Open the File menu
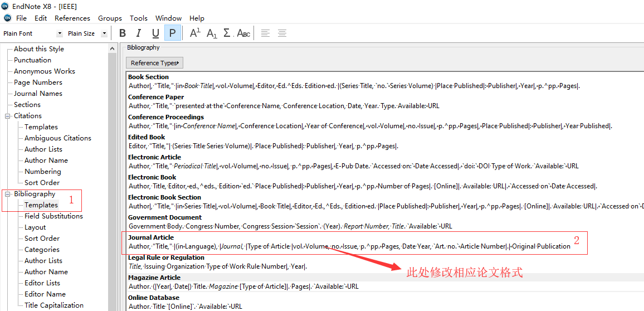The height and width of the screenshot is (311, 644). 21,18
